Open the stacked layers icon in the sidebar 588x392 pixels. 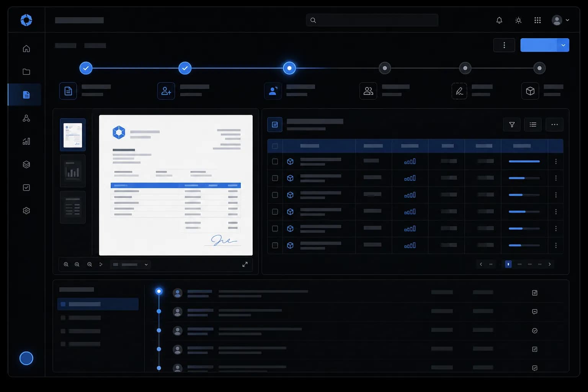click(x=26, y=165)
